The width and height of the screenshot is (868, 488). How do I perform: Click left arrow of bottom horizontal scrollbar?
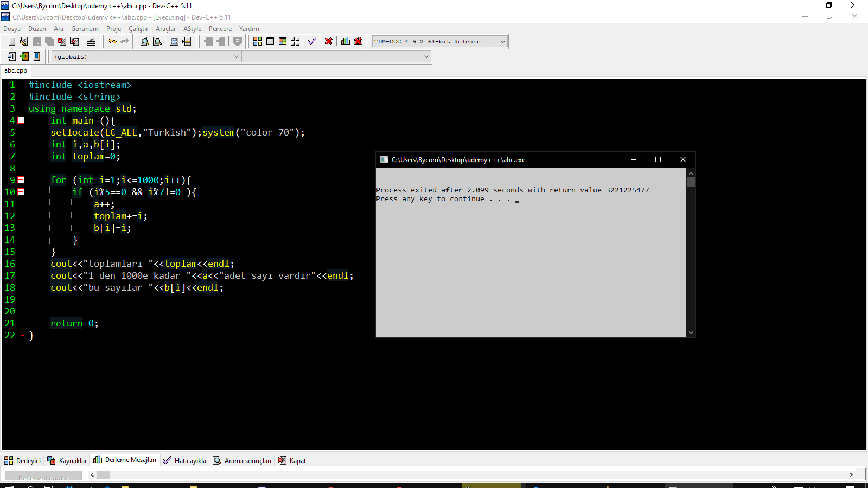(x=92, y=474)
